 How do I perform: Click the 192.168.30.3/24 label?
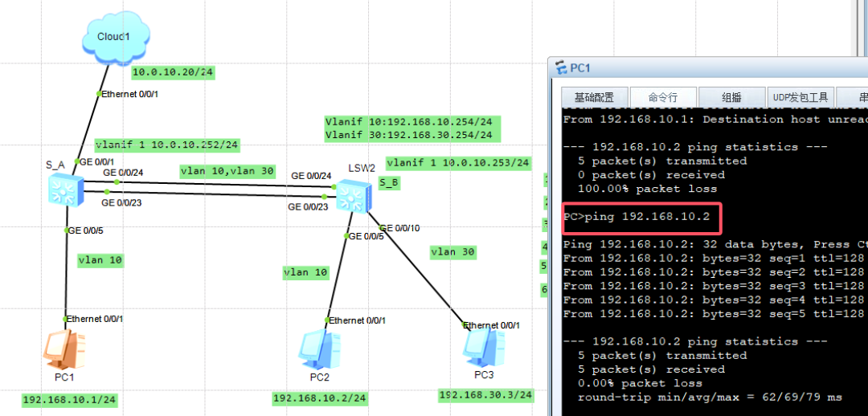click(486, 395)
